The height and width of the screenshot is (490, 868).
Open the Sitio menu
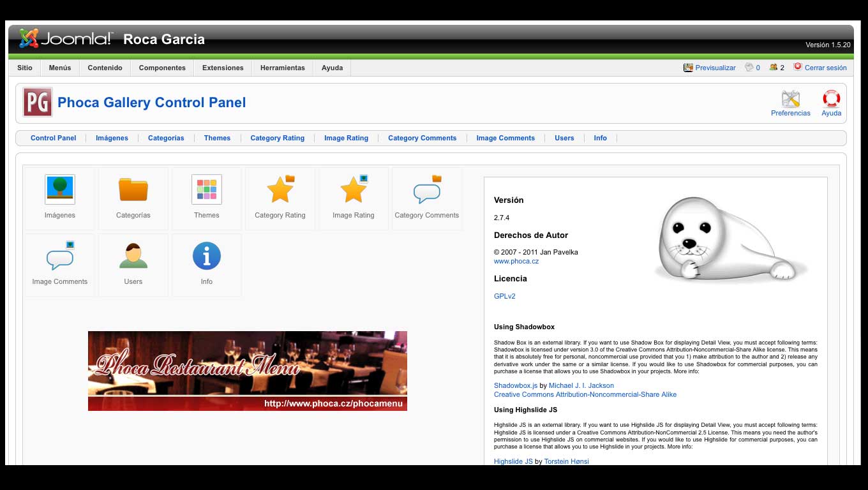point(25,68)
